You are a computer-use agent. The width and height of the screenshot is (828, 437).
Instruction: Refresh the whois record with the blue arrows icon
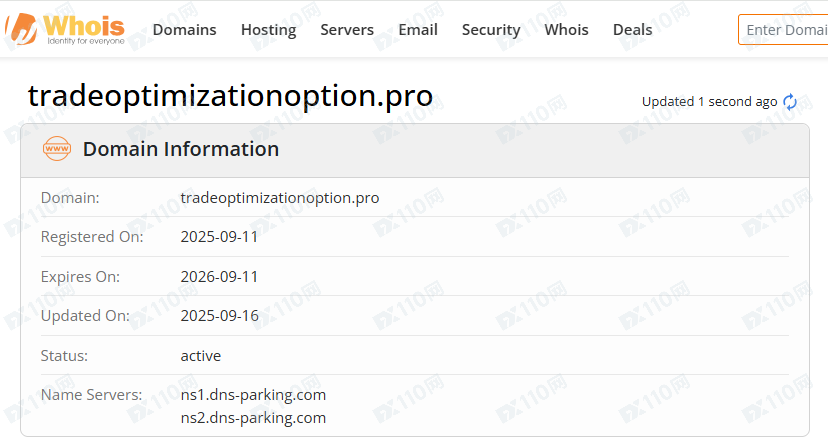click(x=790, y=102)
